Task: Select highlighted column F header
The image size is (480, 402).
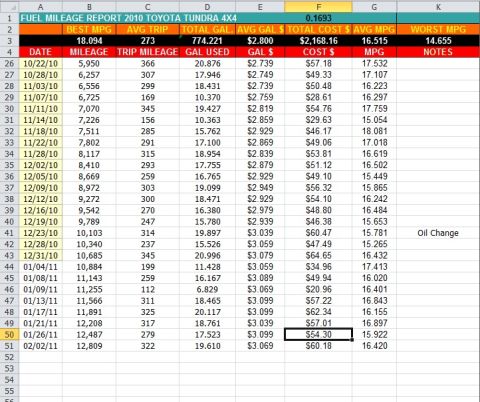Action: [x=318, y=7]
